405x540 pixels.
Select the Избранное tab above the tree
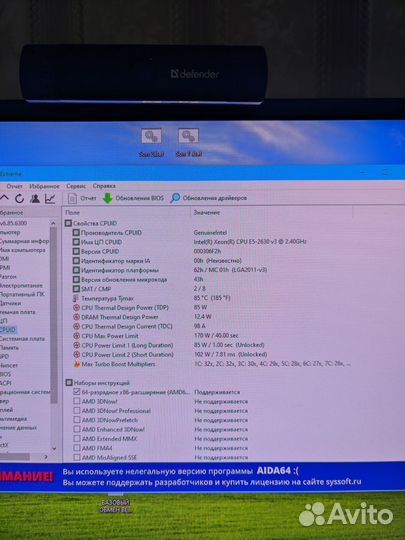(x=12, y=213)
